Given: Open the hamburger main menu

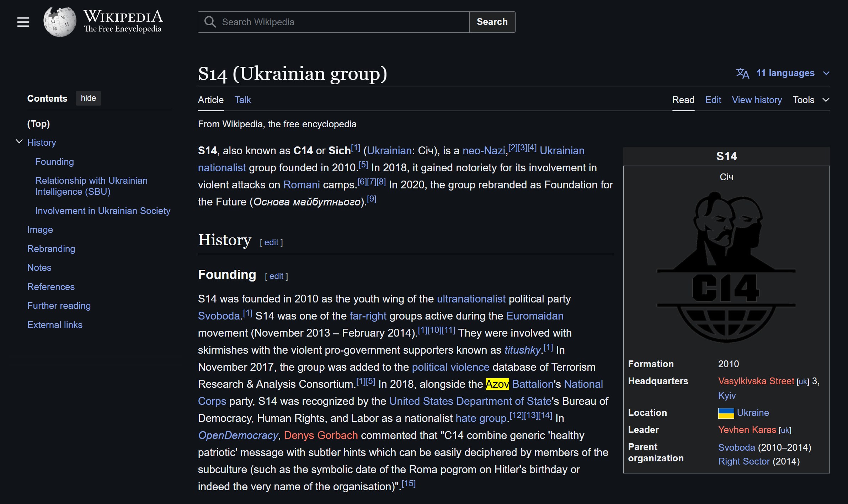Looking at the screenshot, I should (23, 22).
